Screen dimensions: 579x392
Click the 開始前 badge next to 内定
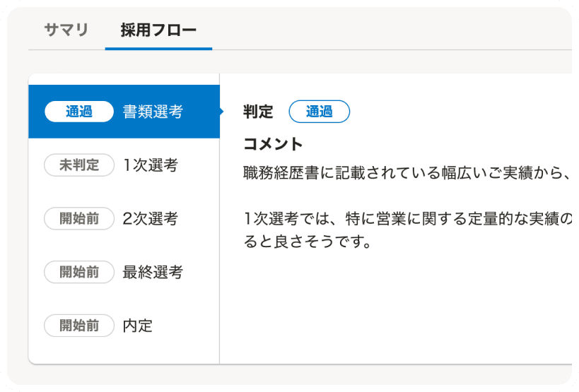(x=79, y=326)
